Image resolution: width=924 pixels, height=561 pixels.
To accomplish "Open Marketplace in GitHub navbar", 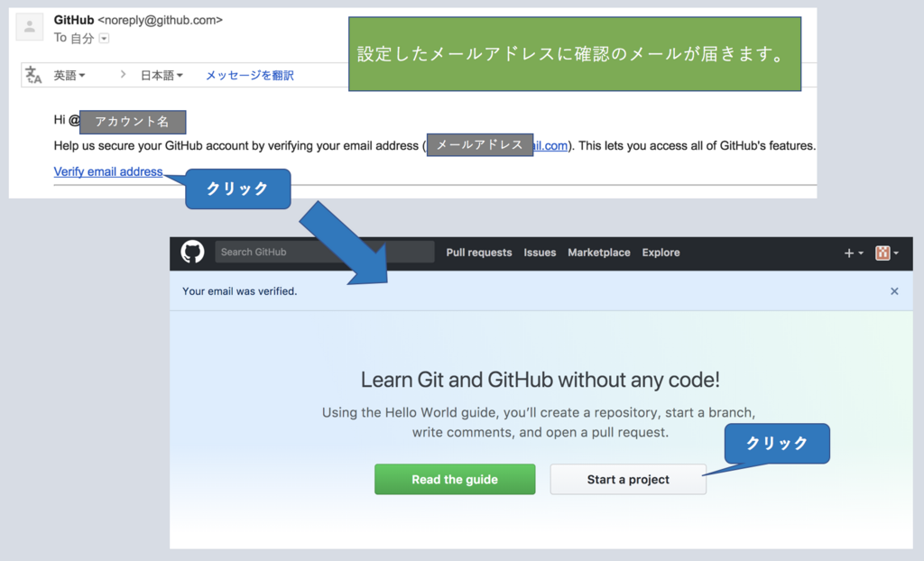I will pyautogui.click(x=599, y=253).
